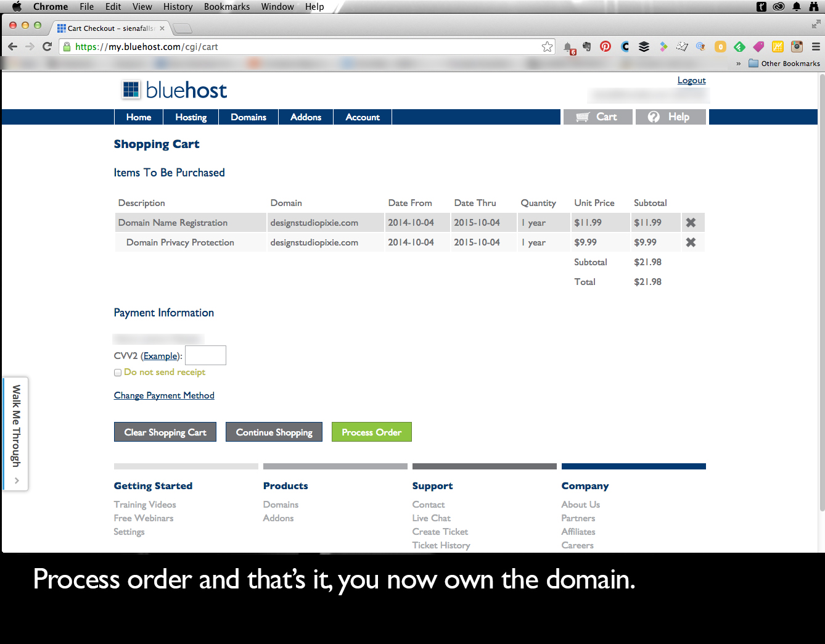This screenshot has width=825, height=644.
Task: Remove the Domain Name Registration item
Action: click(691, 223)
